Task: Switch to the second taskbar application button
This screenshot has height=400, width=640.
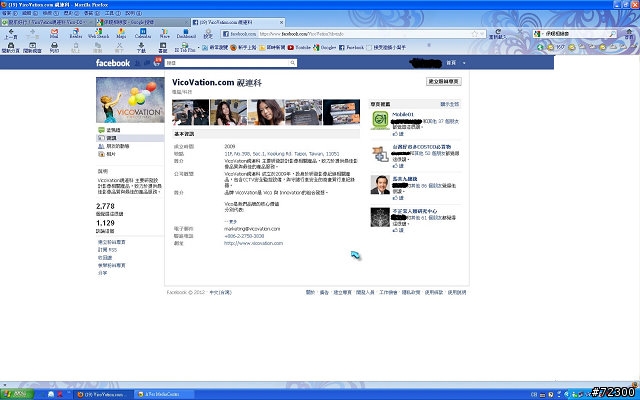Action: (x=166, y=394)
